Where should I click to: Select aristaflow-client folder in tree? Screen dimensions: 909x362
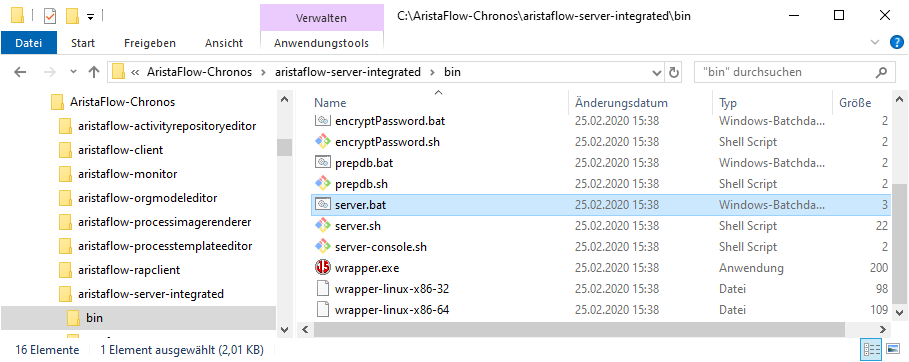click(x=121, y=150)
